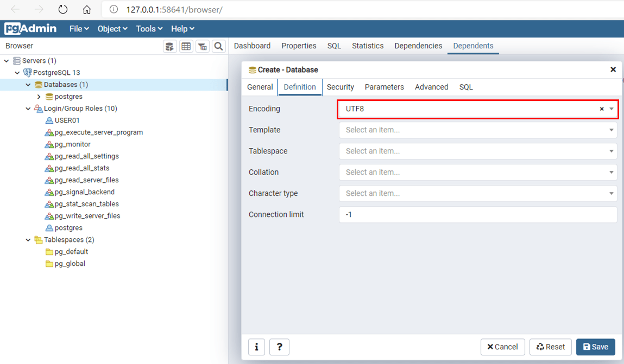This screenshot has height=364, width=624.
Task: Reload the page with browser refresh icon
Action: coord(63,10)
